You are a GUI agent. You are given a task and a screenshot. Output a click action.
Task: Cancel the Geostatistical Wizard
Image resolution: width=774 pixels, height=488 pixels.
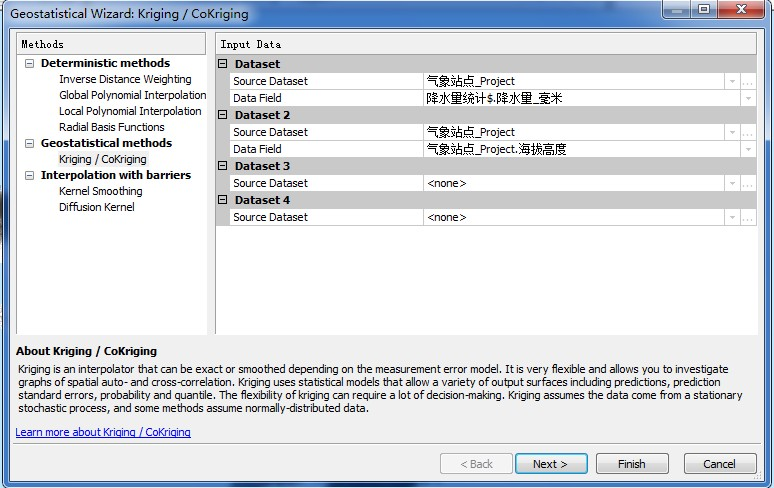[x=719, y=464]
